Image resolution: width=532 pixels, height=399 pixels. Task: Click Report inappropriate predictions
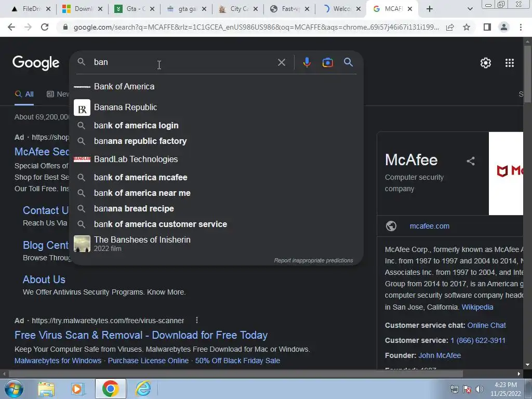tap(313, 261)
